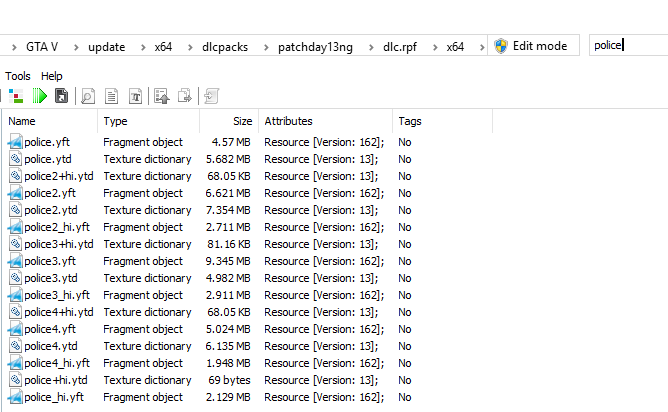Open the magnifier document search tool
Screen dimensions: 668x412
pyautogui.click(x=88, y=96)
